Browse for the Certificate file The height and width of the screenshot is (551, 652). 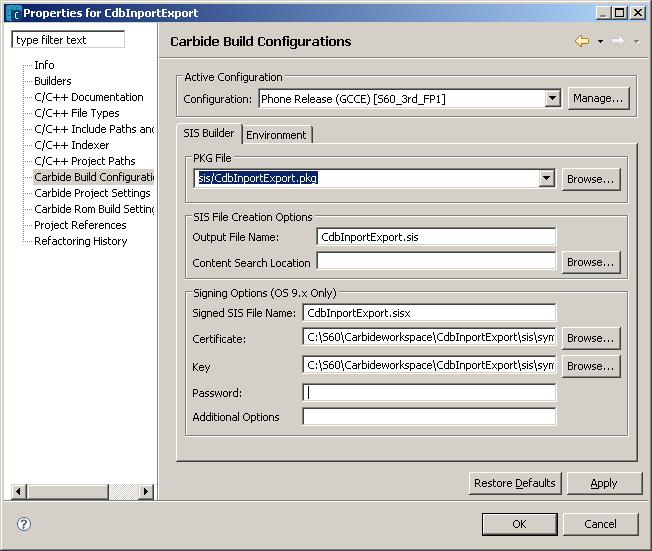(x=591, y=338)
